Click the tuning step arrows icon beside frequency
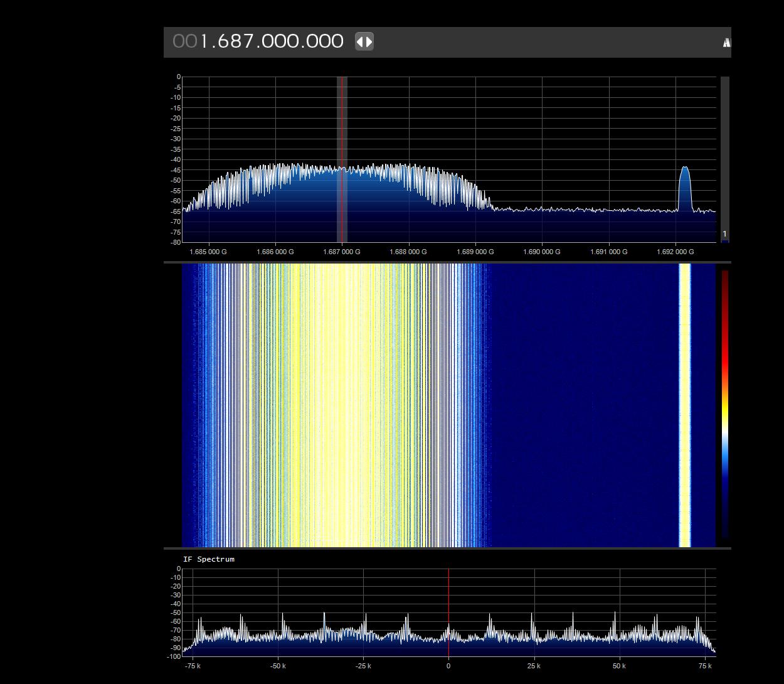784x684 pixels. pyautogui.click(x=364, y=42)
